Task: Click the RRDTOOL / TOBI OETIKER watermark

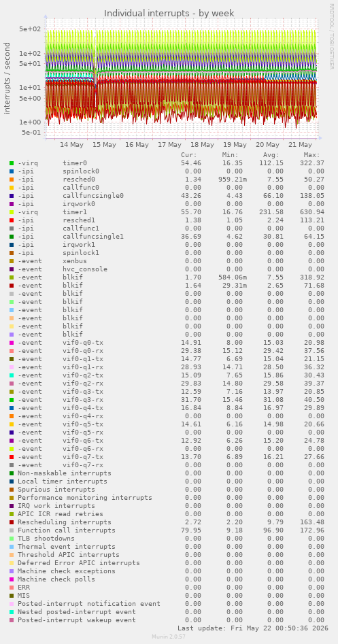Action: click(331, 37)
